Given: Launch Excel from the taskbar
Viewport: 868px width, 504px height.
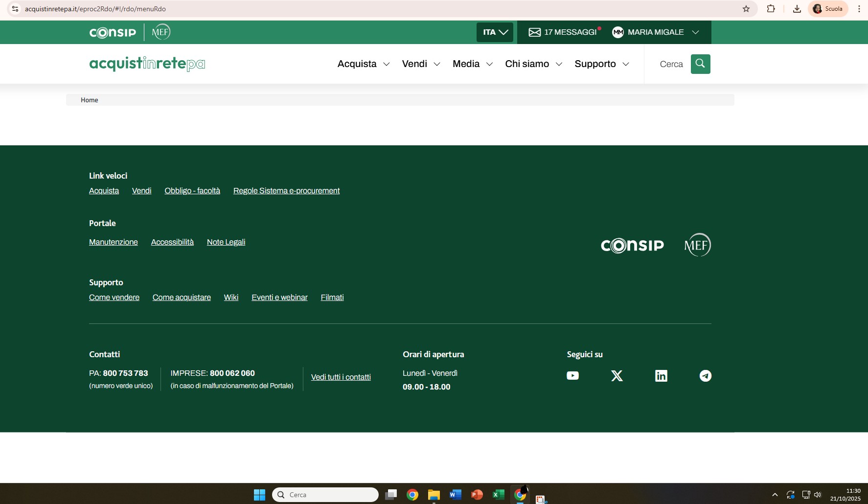Looking at the screenshot, I should [498, 495].
